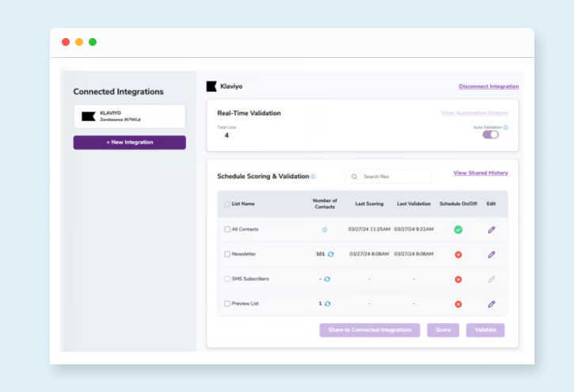This screenshot has height=392, width=574.
Task: Click Disconnect Integration link
Action: point(488,86)
